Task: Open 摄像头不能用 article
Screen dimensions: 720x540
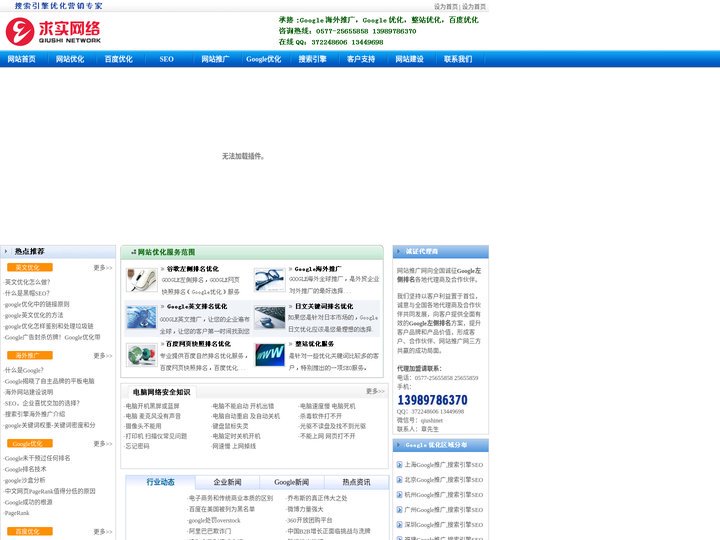Action: pyautogui.click(x=143, y=426)
